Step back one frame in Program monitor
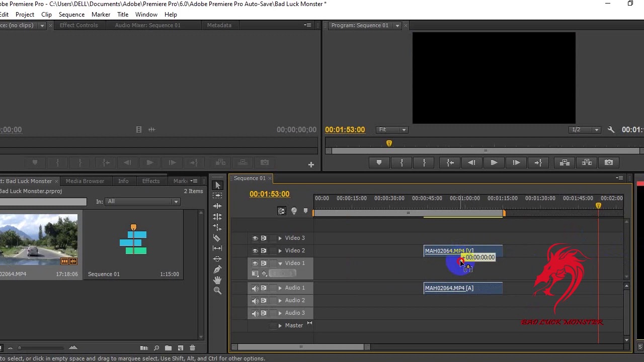644x362 pixels. pos(471,162)
